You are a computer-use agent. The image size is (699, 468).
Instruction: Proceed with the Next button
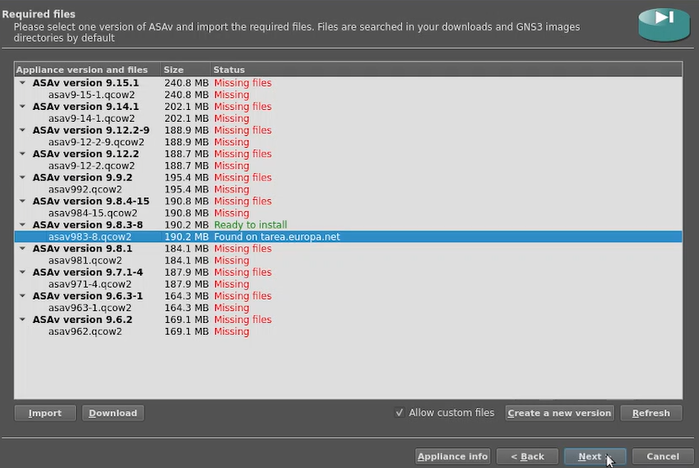tap(595, 456)
